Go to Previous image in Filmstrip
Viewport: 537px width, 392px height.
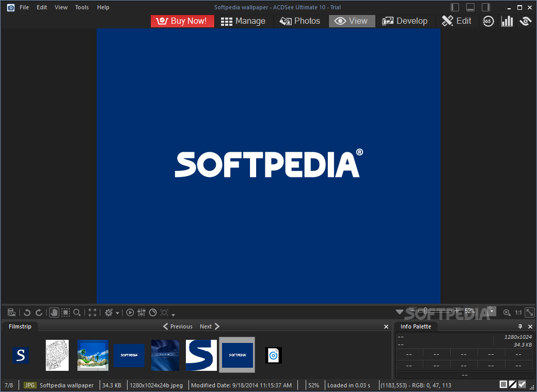pyautogui.click(x=178, y=326)
